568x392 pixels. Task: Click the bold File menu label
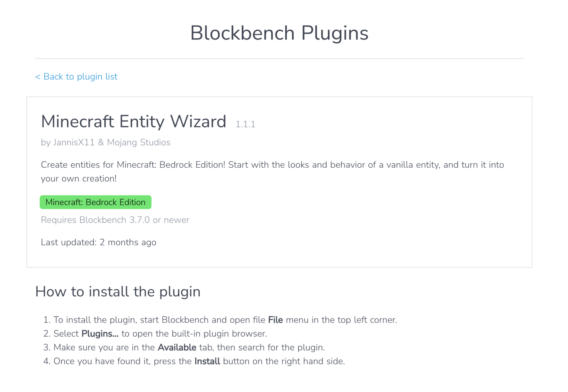[275, 320]
